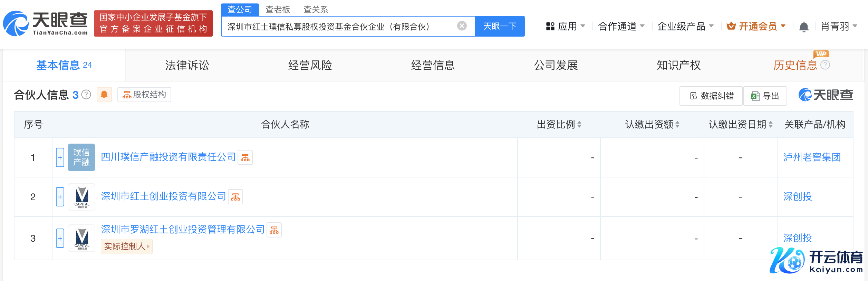This screenshot has width=868, height=281.
Task: Click the help question mark beside 合伙人信息
Action: coord(86,95)
